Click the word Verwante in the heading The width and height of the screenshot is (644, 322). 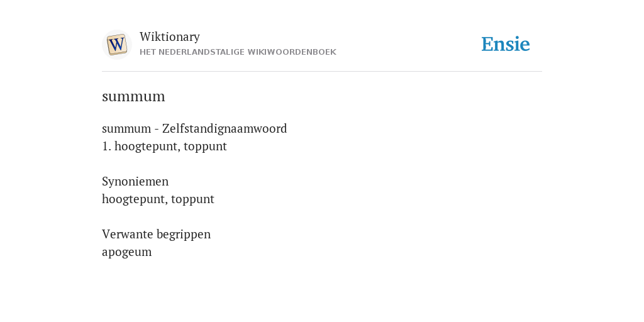[128, 234]
